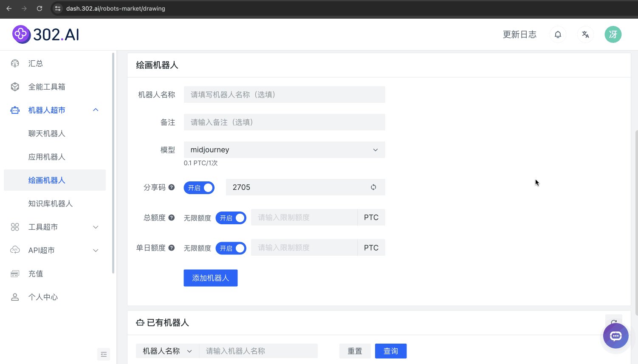Viewport: 638px width, 364px height.
Task: Focus the 机器人名称 input field
Action: pos(284,94)
